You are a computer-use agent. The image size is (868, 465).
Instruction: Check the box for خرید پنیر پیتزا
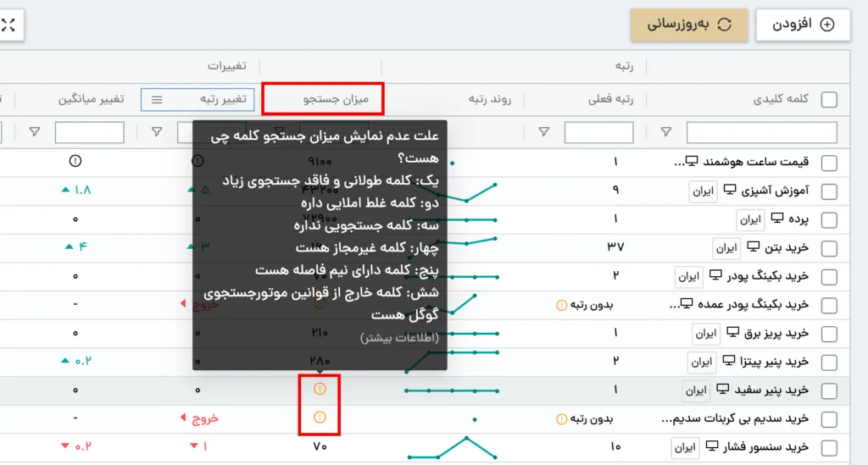[829, 363]
